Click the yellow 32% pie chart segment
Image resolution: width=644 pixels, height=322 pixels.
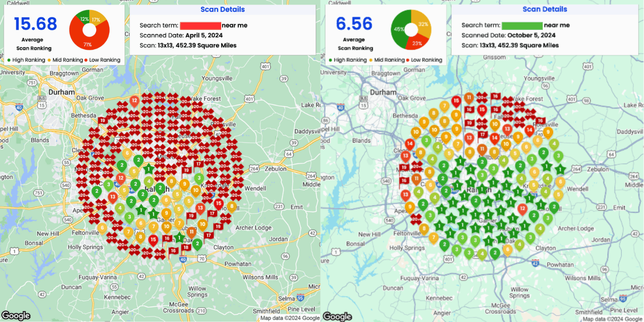click(423, 24)
